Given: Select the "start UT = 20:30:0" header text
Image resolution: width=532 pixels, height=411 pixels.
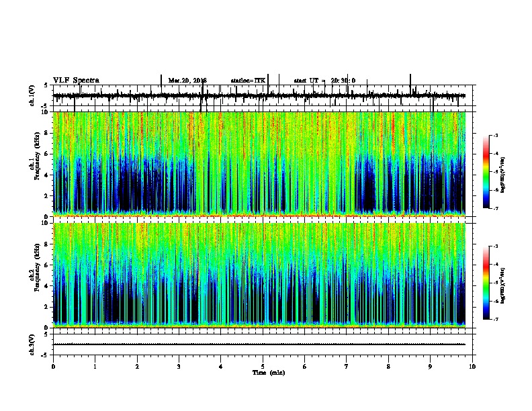Looking at the screenshot, I should tap(324, 81).
